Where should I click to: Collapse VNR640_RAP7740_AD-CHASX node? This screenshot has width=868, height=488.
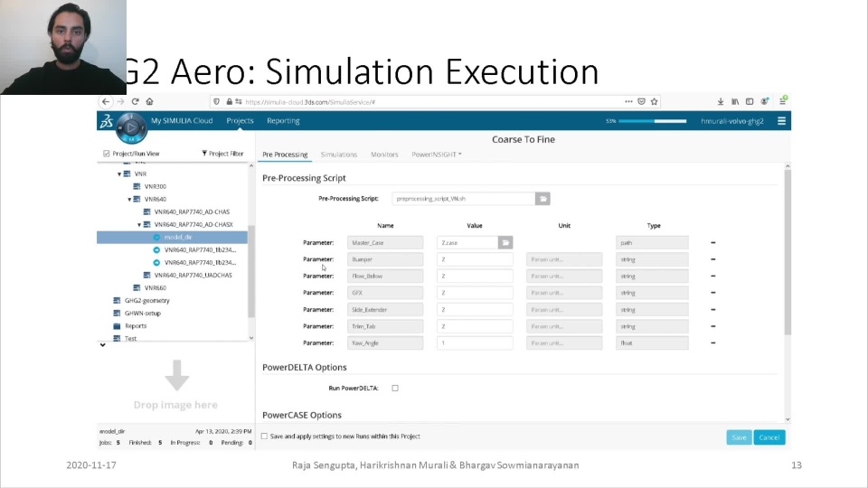139,225
